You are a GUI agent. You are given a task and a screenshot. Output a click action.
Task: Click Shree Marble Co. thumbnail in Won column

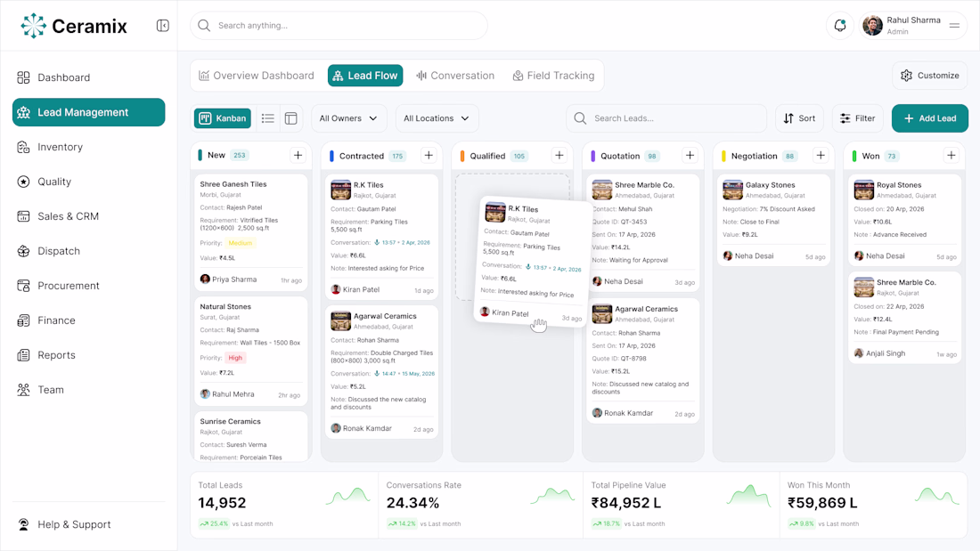pyautogui.click(x=864, y=288)
